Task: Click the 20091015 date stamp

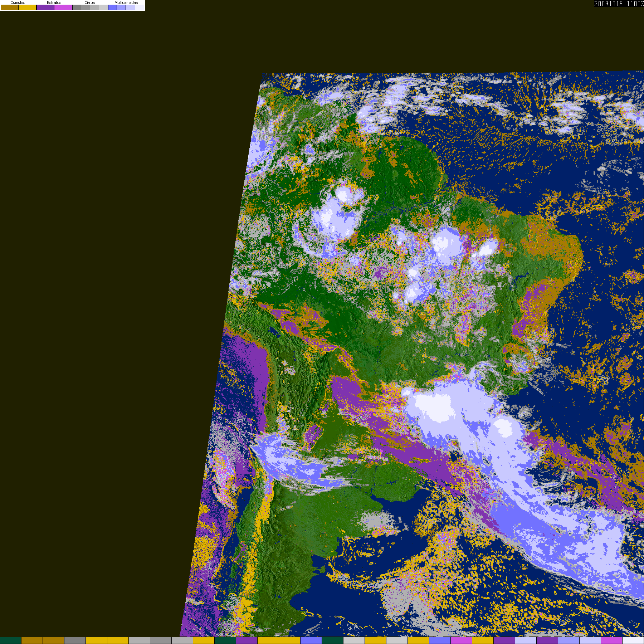Action: pos(608,4)
